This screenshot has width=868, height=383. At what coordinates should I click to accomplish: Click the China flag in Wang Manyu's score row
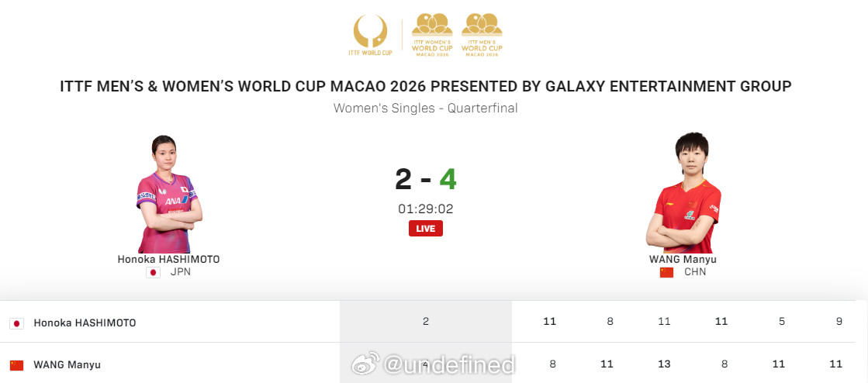pos(16,364)
